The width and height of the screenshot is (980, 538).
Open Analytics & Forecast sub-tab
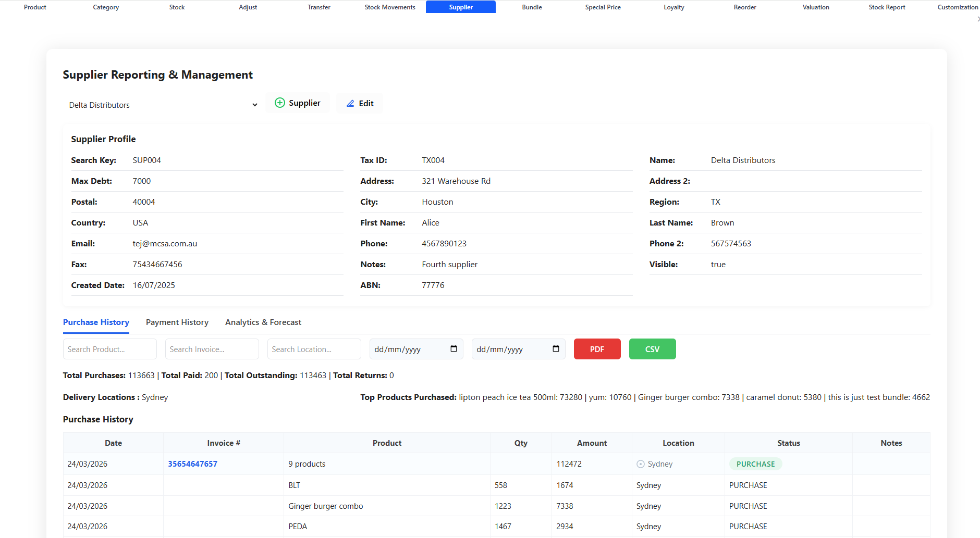(263, 322)
